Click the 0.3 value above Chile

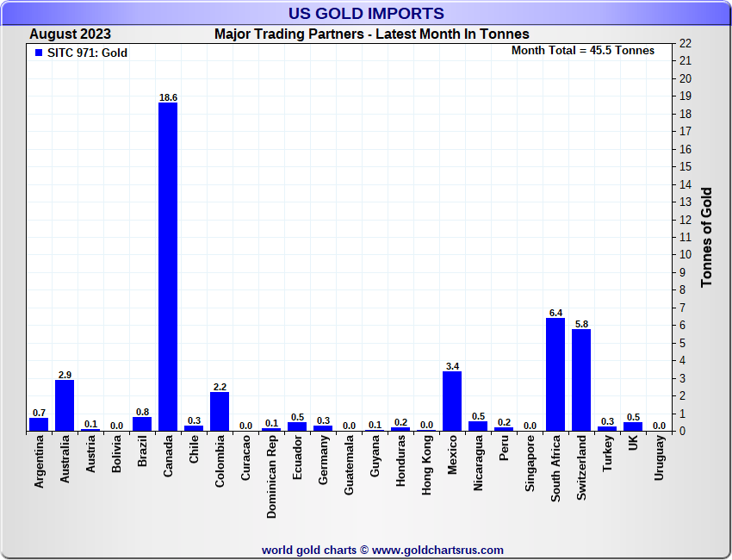pyautogui.click(x=194, y=420)
